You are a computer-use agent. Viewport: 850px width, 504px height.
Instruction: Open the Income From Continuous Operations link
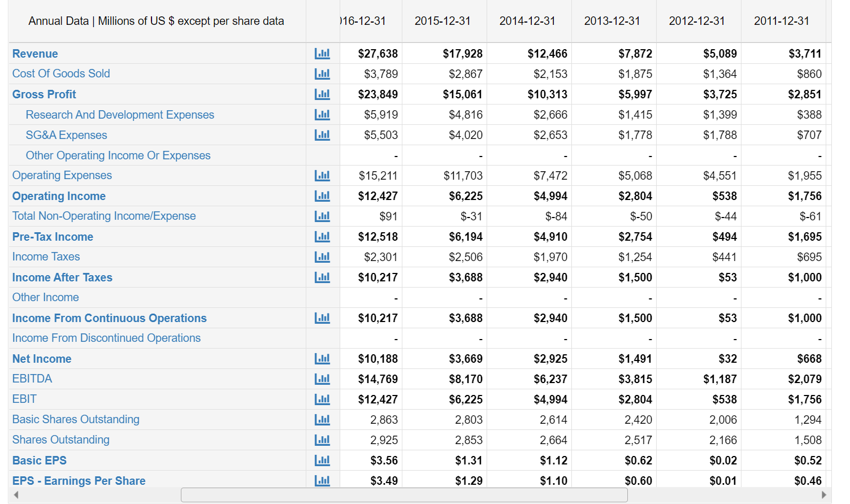coord(109,318)
